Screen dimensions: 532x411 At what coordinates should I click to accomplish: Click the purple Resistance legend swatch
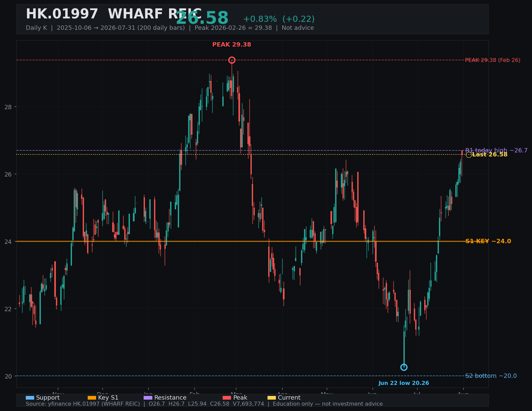[148, 398]
